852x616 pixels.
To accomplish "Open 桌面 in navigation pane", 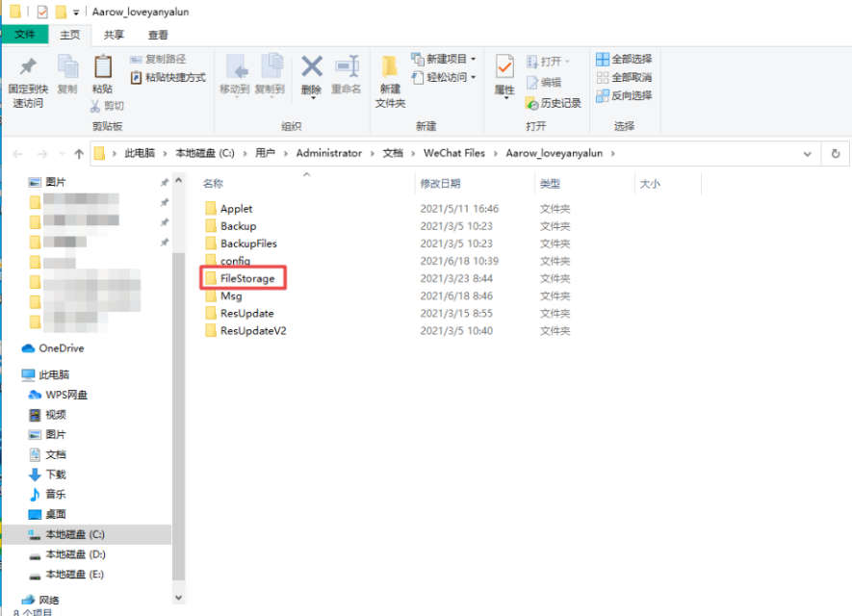I will pos(55,514).
